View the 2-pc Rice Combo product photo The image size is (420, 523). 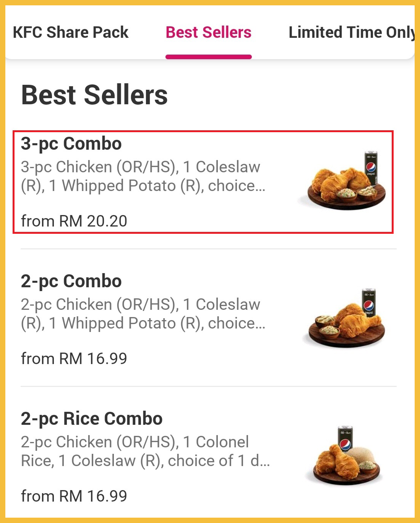(x=346, y=457)
